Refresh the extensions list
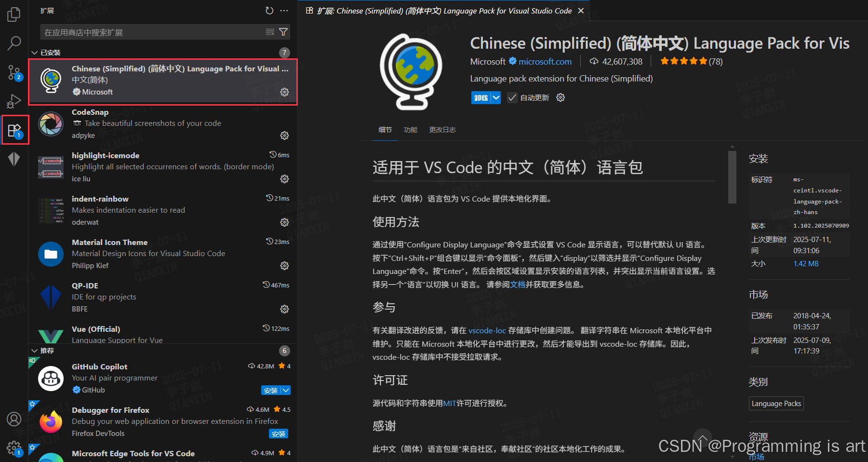 (269, 11)
